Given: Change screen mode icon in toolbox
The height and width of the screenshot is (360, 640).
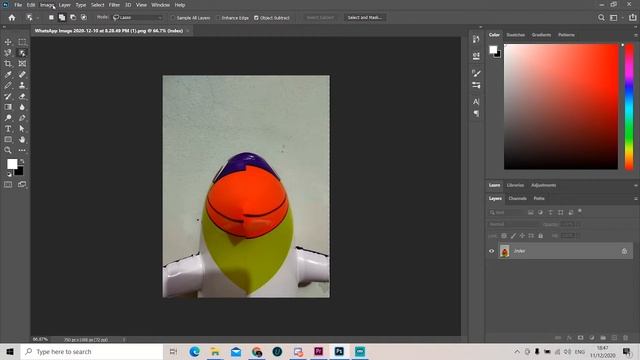Looking at the screenshot, I should (x=22, y=184).
